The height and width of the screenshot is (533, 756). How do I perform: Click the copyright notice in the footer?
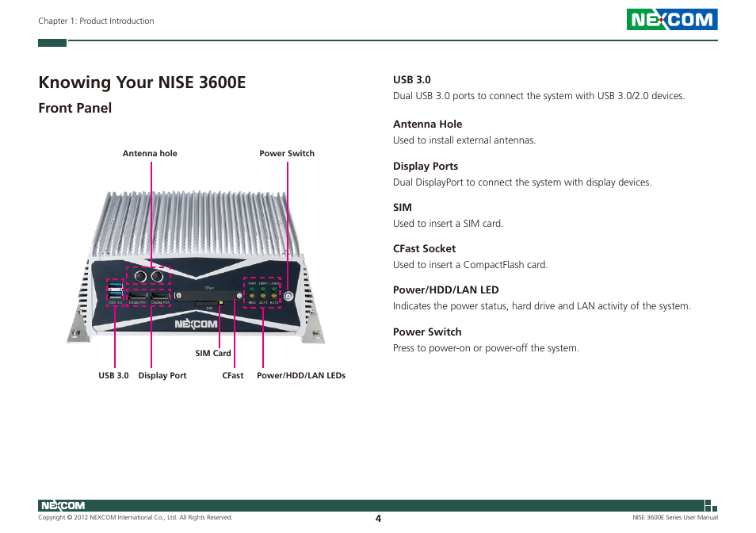point(135,517)
